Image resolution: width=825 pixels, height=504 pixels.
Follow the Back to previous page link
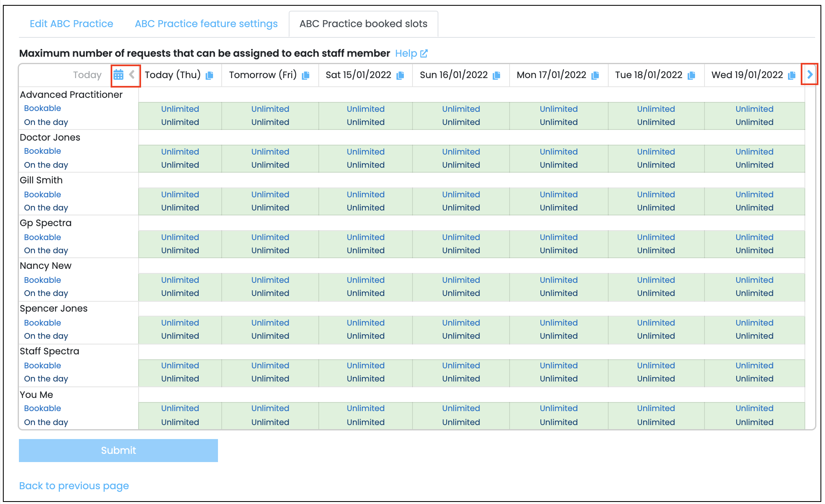point(74,486)
